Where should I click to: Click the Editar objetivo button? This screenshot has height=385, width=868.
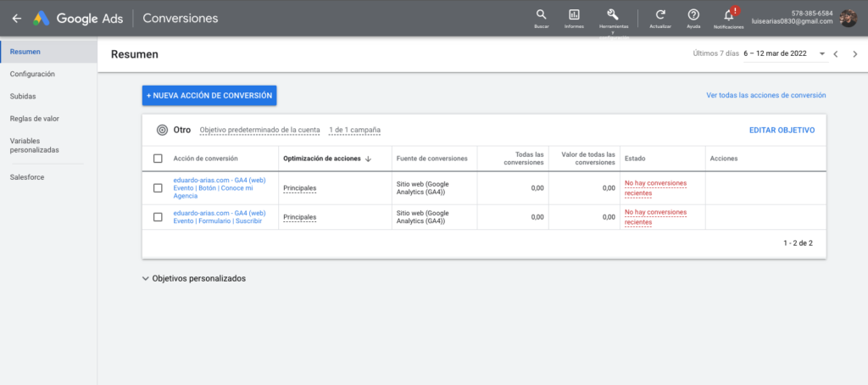pyautogui.click(x=782, y=131)
